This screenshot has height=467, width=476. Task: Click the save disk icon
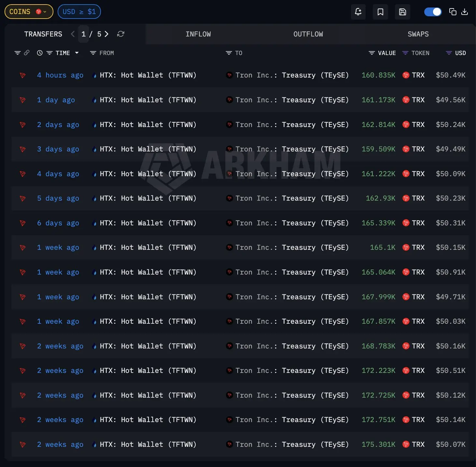click(402, 12)
